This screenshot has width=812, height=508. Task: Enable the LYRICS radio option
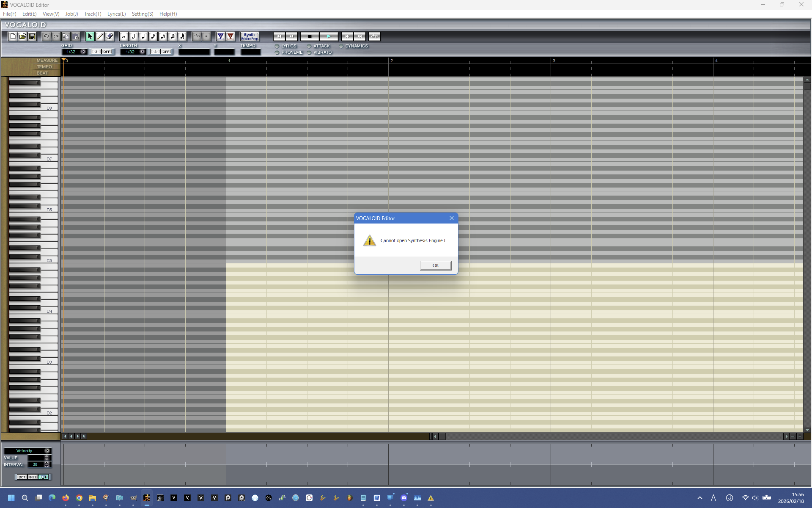pos(277,46)
